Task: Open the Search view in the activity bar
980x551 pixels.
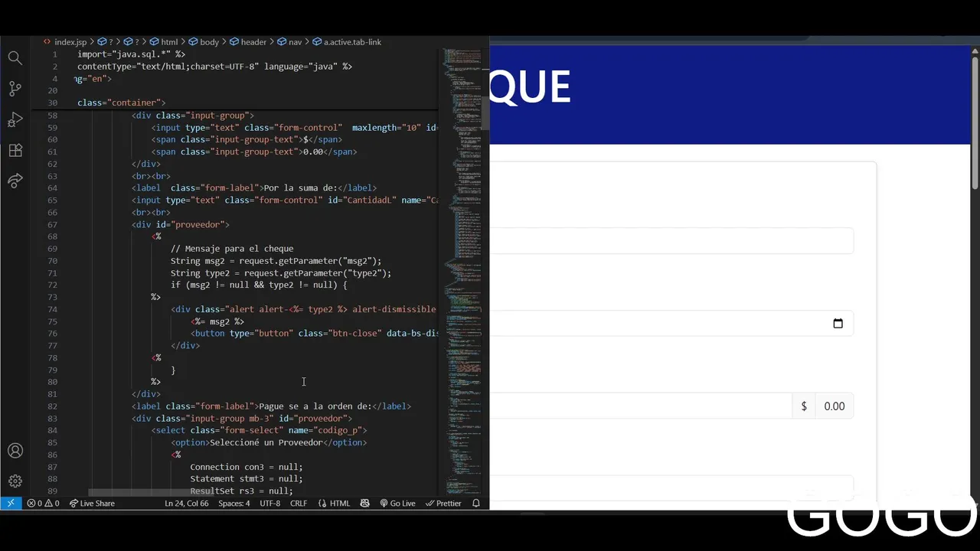Action: (x=15, y=58)
